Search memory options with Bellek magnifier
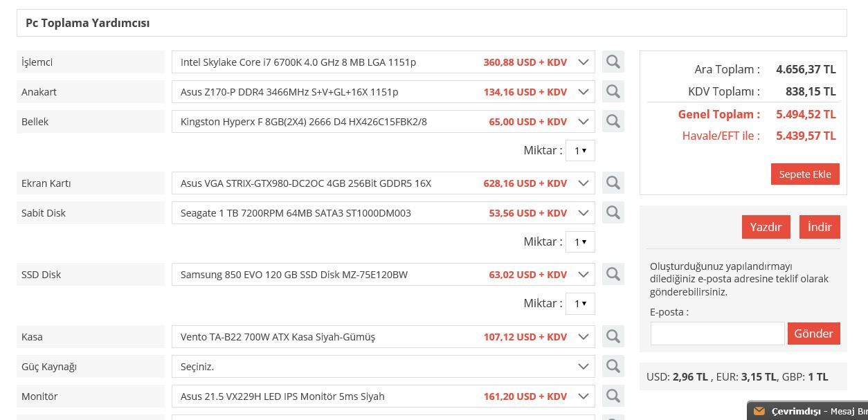The height and width of the screenshot is (420, 868). pyautogui.click(x=613, y=122)
